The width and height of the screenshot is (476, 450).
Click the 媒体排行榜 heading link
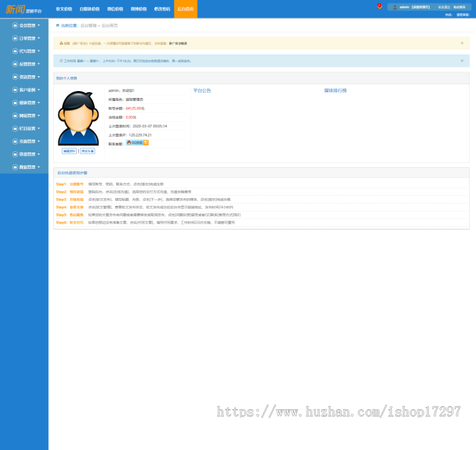(335, 91)
